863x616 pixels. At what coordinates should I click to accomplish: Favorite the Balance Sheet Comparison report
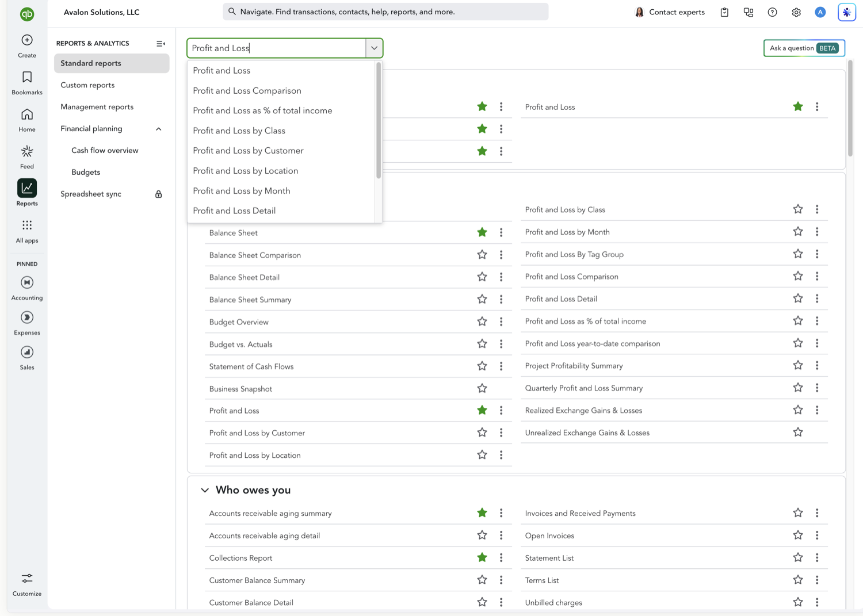pos(482,255)
